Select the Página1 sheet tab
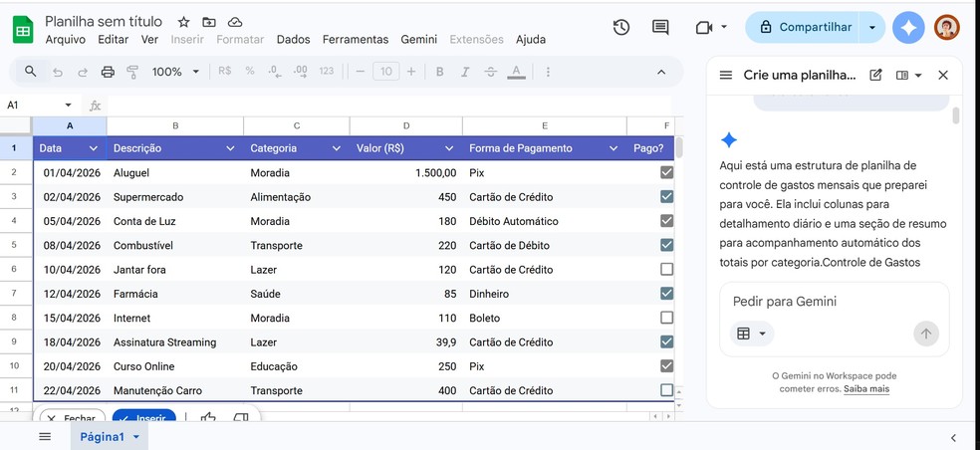This screenshot has height=450, width=980. tap(110, 436)
